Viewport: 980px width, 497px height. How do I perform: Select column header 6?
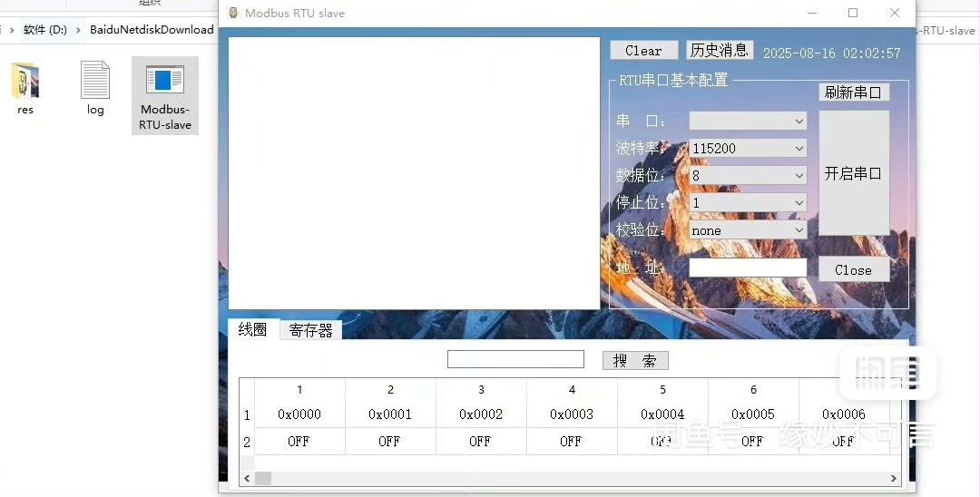tap(753, 390)
